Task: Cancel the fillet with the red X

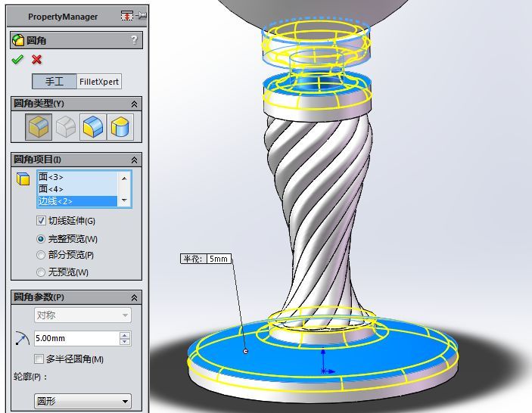Action: [x=36, y=60]
